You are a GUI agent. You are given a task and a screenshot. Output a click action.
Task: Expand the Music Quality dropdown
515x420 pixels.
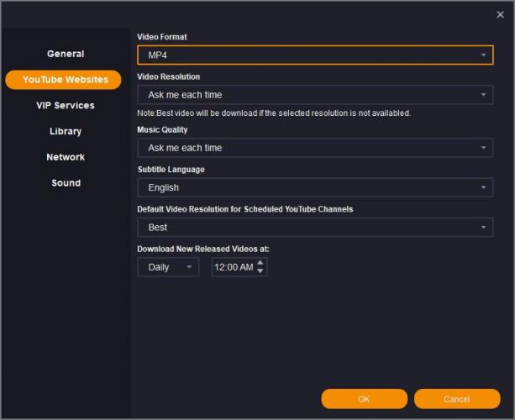[x=314, y=148]
